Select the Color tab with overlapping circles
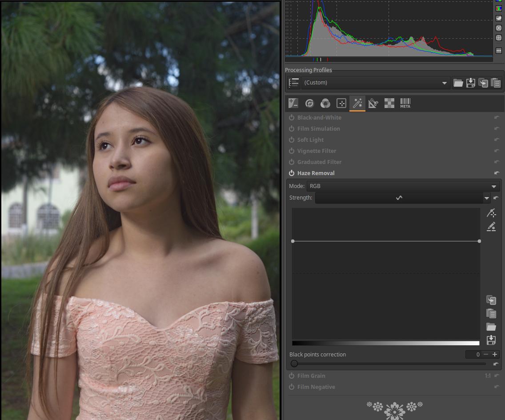Image resolution: width=505 pixels, height=420 pixels. (x=325, y=104)
